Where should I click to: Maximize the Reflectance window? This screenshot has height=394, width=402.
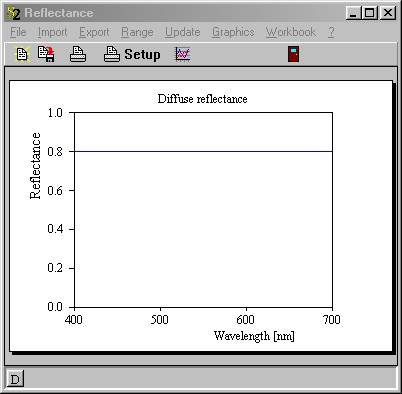370,13
